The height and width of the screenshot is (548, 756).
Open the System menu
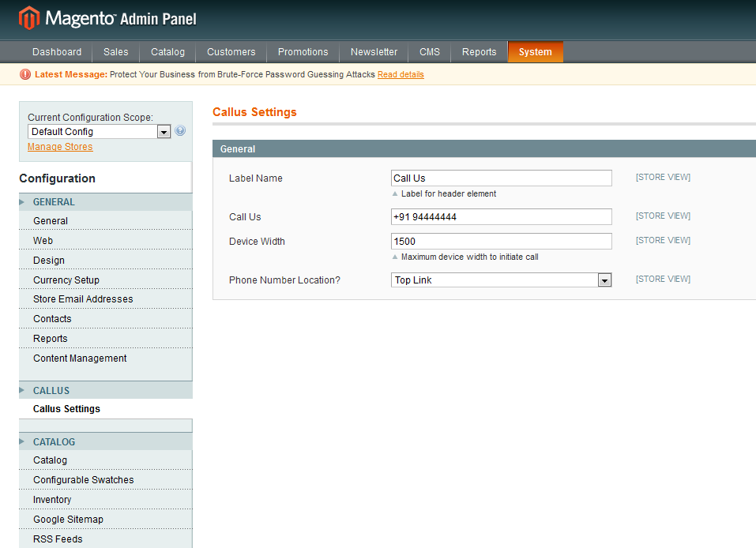[x=535, y=52]
